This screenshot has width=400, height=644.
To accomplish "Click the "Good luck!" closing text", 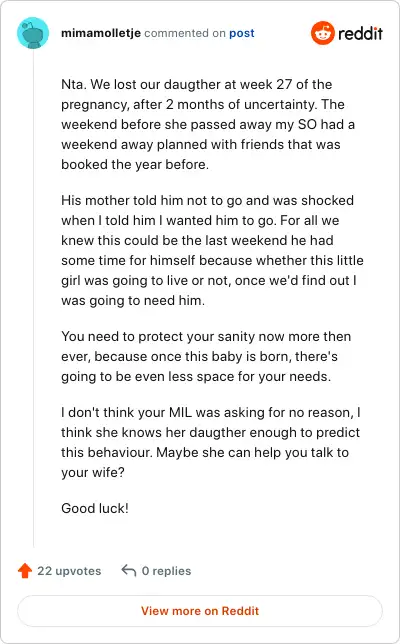I will pos(95,508).
